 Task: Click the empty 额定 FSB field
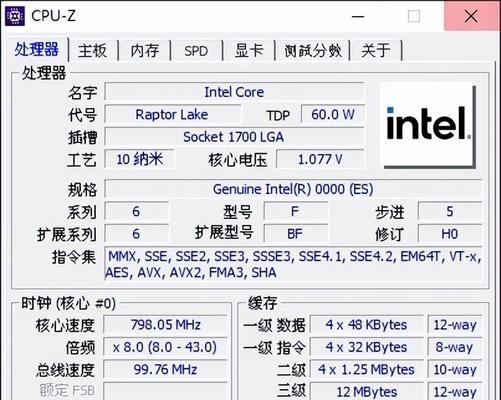(x=165, y=391)
